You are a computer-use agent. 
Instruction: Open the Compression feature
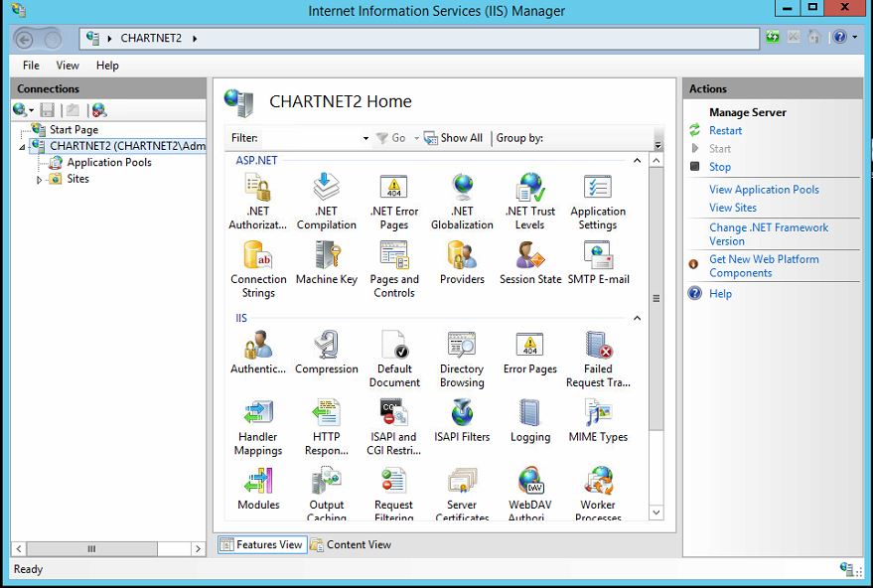[327, 353]
